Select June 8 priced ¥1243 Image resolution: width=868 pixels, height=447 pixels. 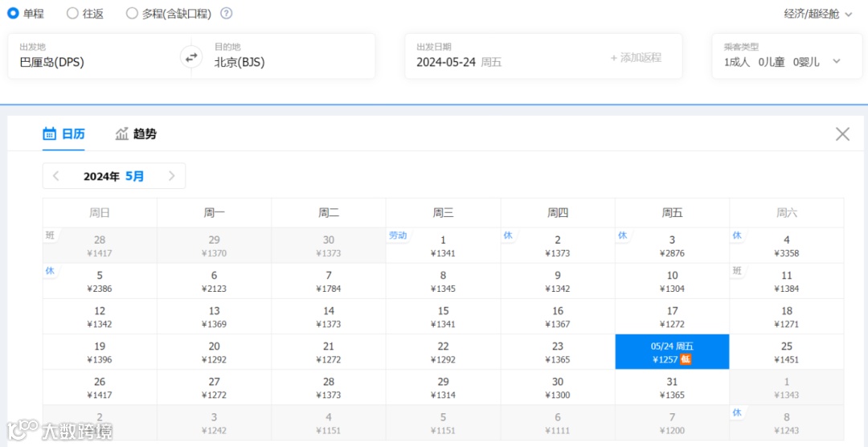point(787,423)
